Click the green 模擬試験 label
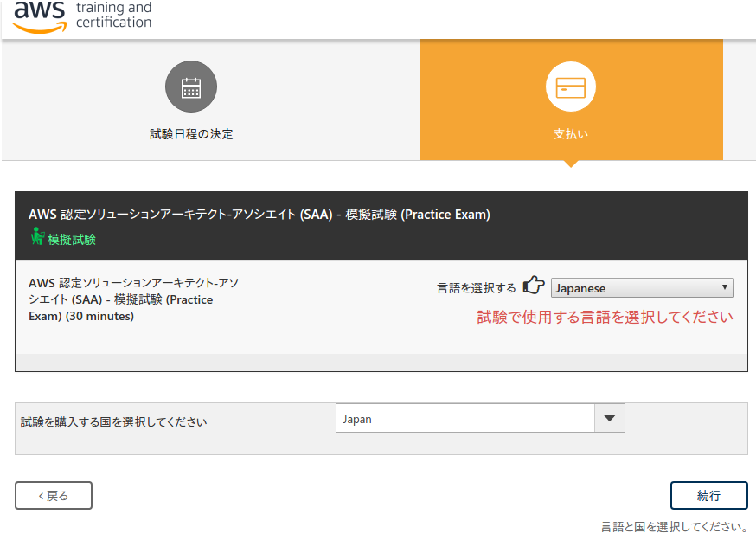The width and height of the screenshot is (756, 540). (71, 240)
